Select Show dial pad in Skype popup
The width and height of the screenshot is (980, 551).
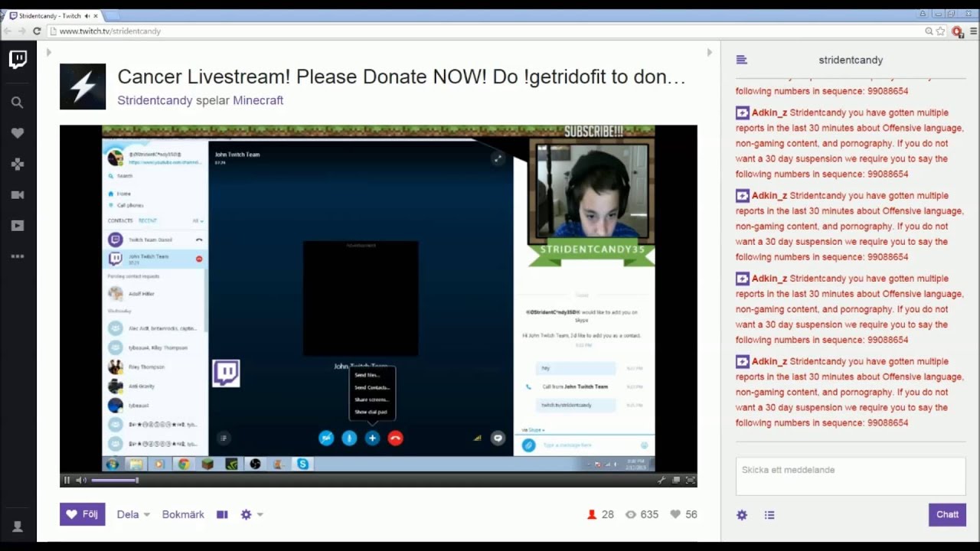[372, 412]
